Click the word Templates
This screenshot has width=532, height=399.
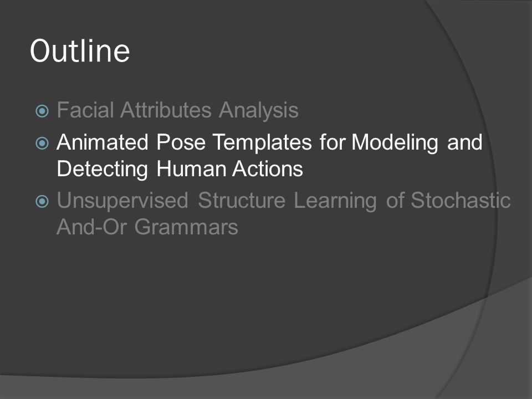pos(262,142)
